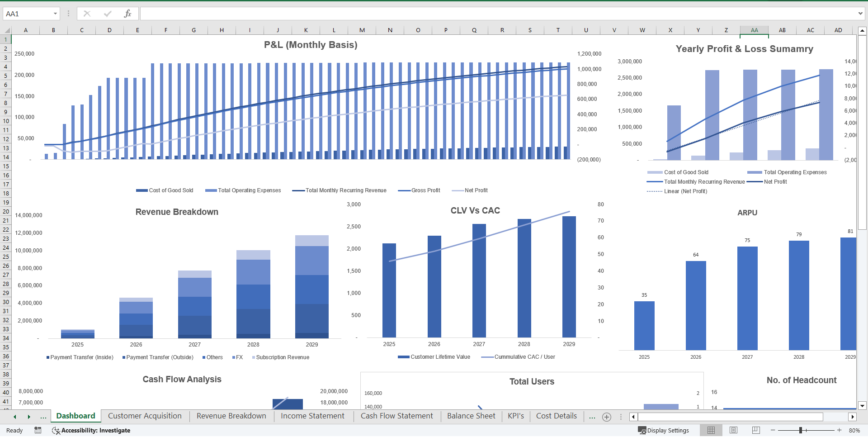Image resolution: width=868 pixels, height=437 pixels.
Task: Click the macro recording icon in status bar
Action: [x=38, y=430]
